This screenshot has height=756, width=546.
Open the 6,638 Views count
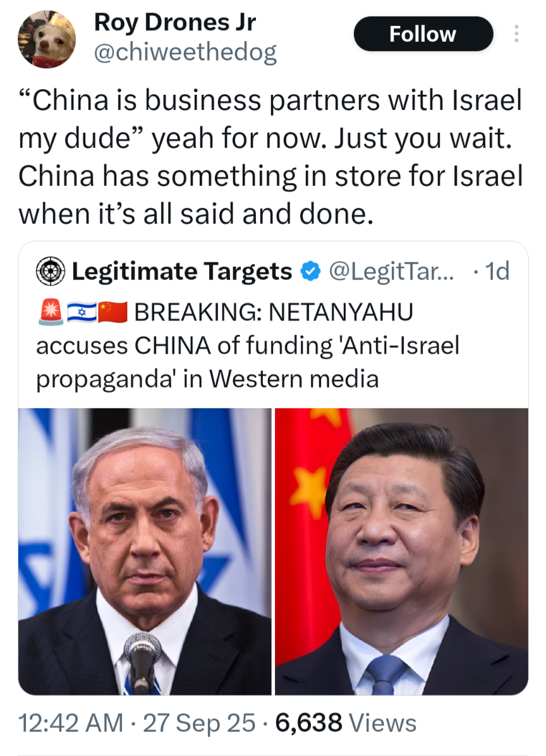point(346,722)
